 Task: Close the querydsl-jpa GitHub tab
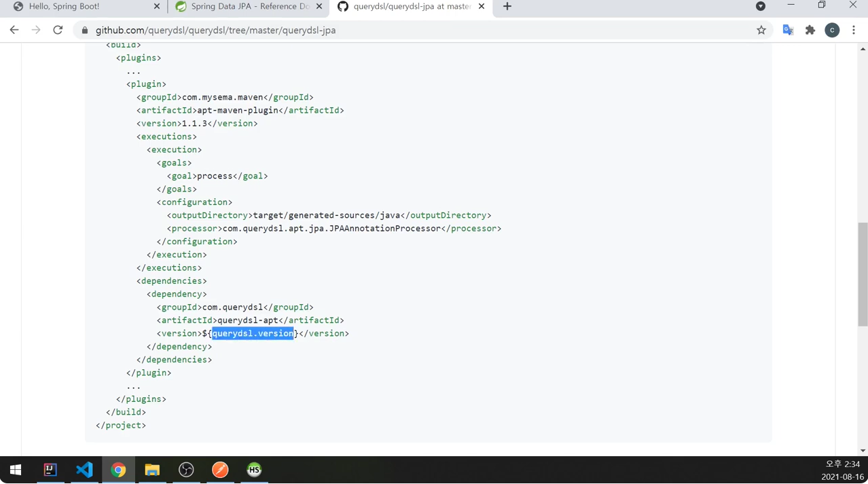tap(482, 6)
